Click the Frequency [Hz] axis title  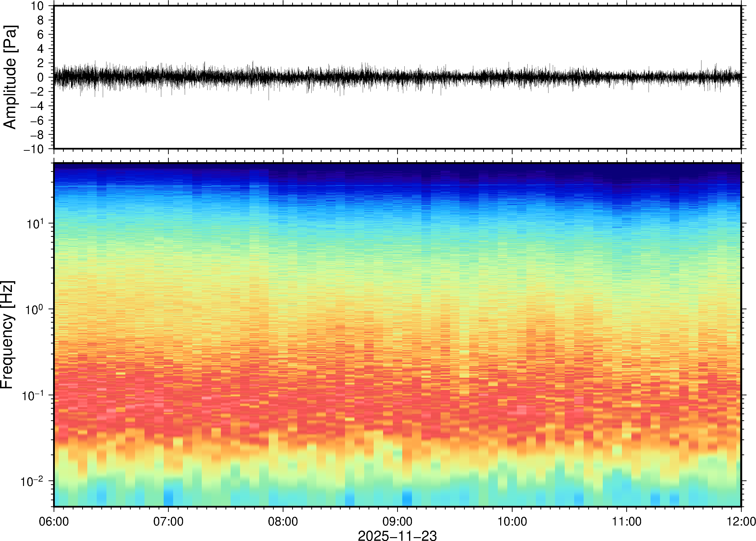click(x=7, y=335)
